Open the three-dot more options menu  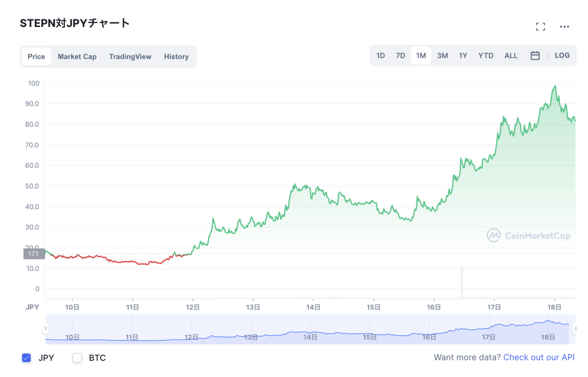point(564,26)
